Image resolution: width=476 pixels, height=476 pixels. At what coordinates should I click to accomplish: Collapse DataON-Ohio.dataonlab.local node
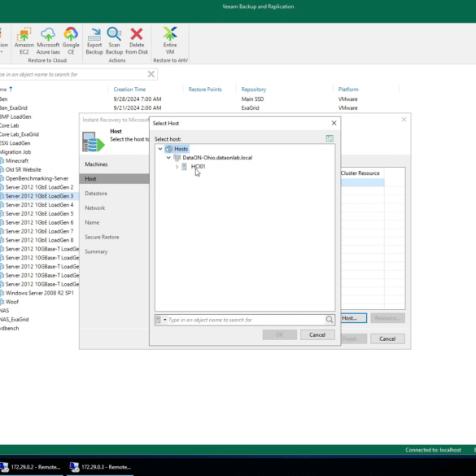tap(168, 158)
